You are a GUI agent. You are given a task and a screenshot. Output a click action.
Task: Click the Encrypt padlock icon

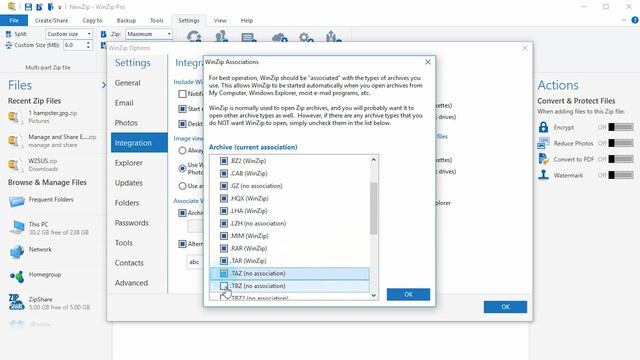point(543,127)
